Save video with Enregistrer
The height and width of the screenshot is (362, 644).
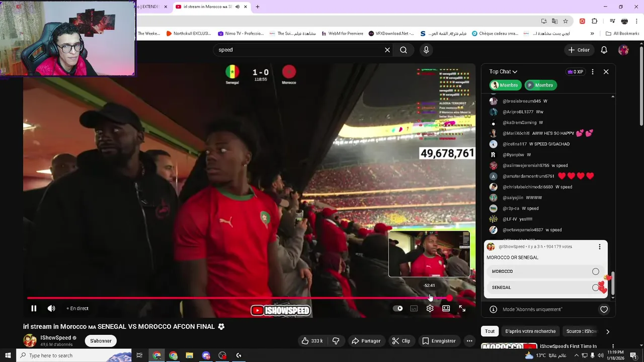(439, 341)
